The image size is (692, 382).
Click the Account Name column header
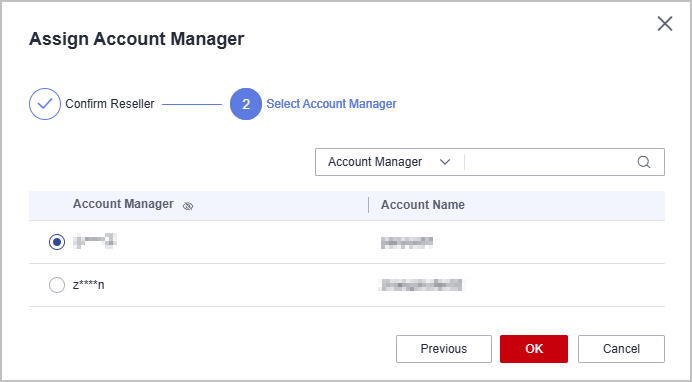(423, 205)
